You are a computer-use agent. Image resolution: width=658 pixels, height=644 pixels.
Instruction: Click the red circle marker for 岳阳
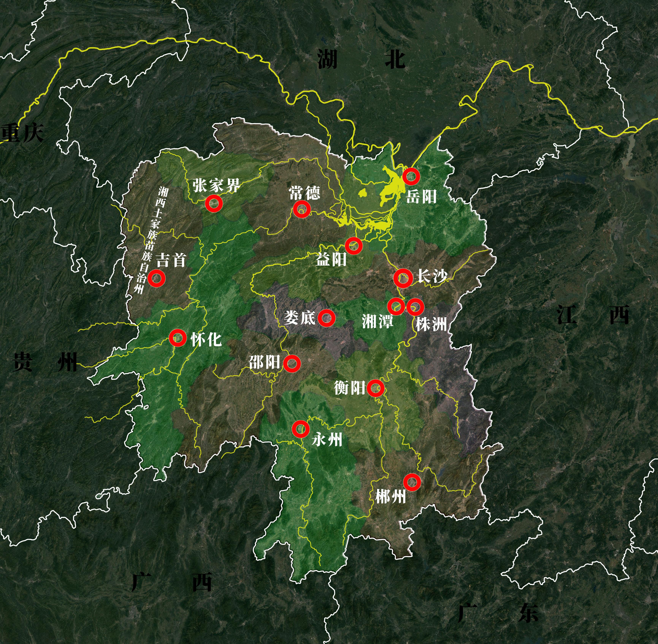[x=411, y=176]
